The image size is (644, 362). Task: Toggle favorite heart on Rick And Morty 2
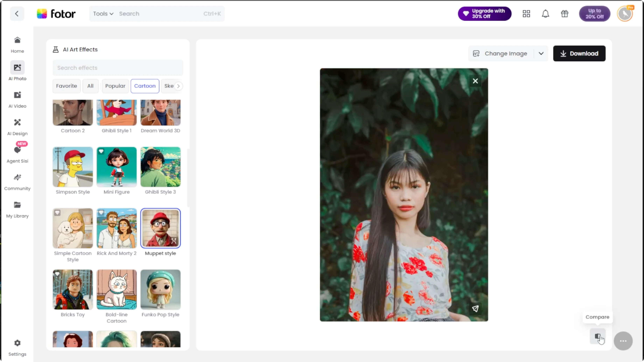tap(101, 213)
